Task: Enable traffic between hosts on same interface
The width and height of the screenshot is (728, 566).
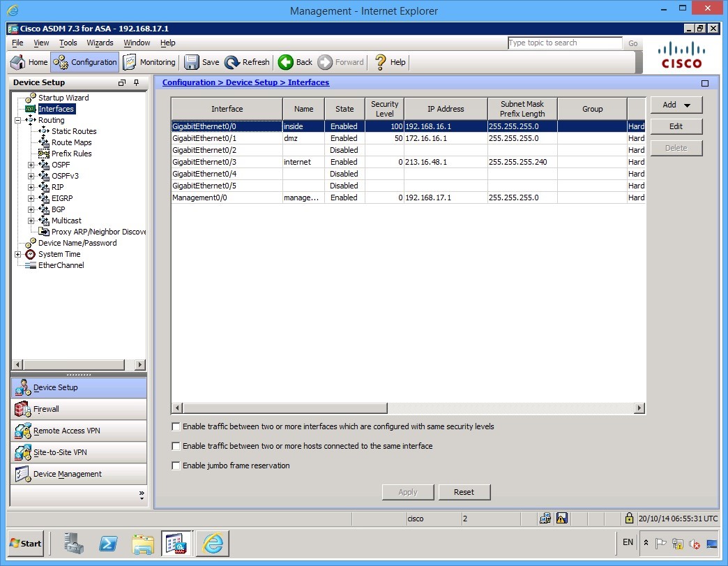Action: 176,446
